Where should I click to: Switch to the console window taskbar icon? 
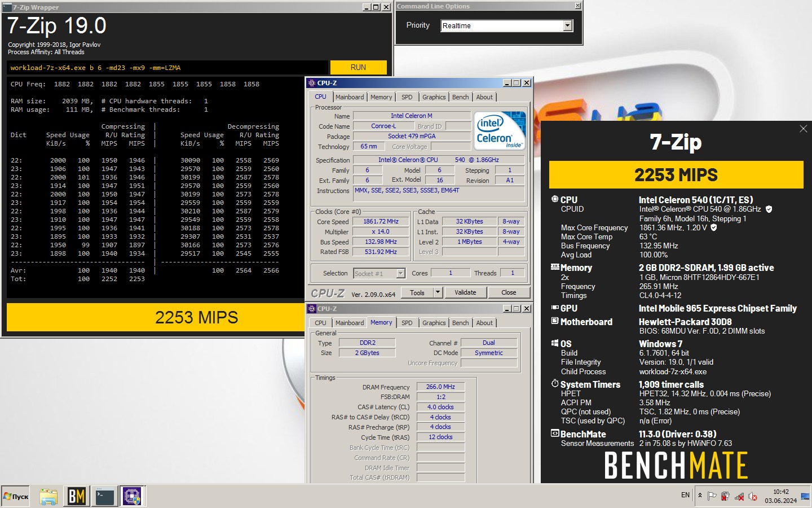tap(105, 496)
